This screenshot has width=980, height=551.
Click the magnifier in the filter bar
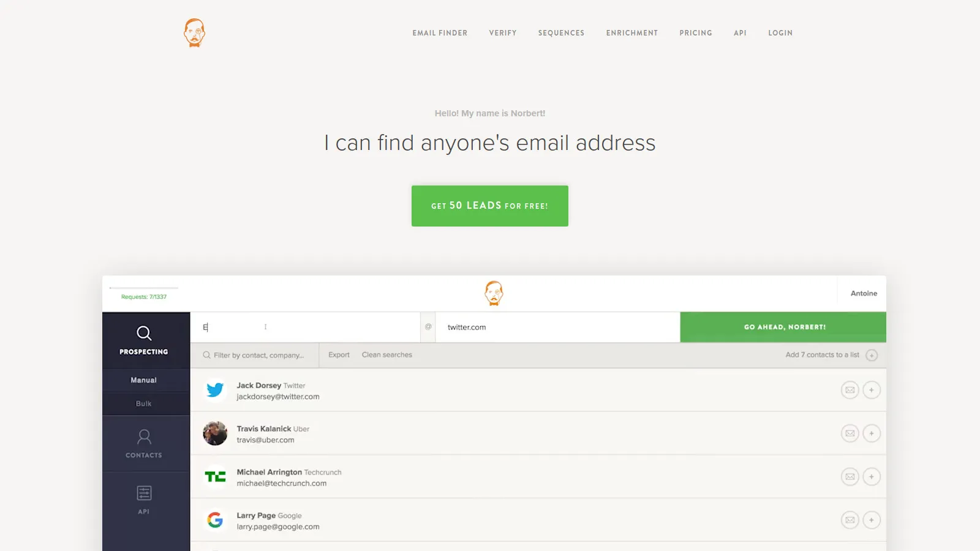tap(206, 355)
